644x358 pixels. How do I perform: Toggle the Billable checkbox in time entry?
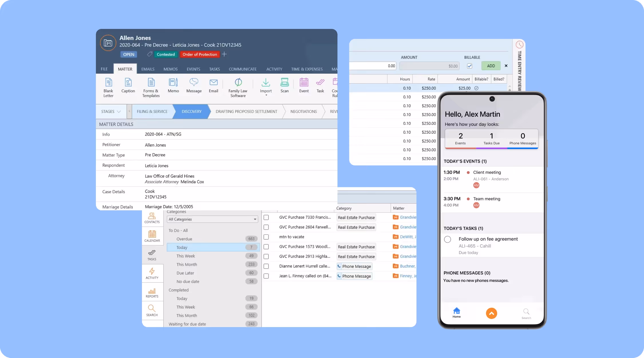[x=470, y=66]
